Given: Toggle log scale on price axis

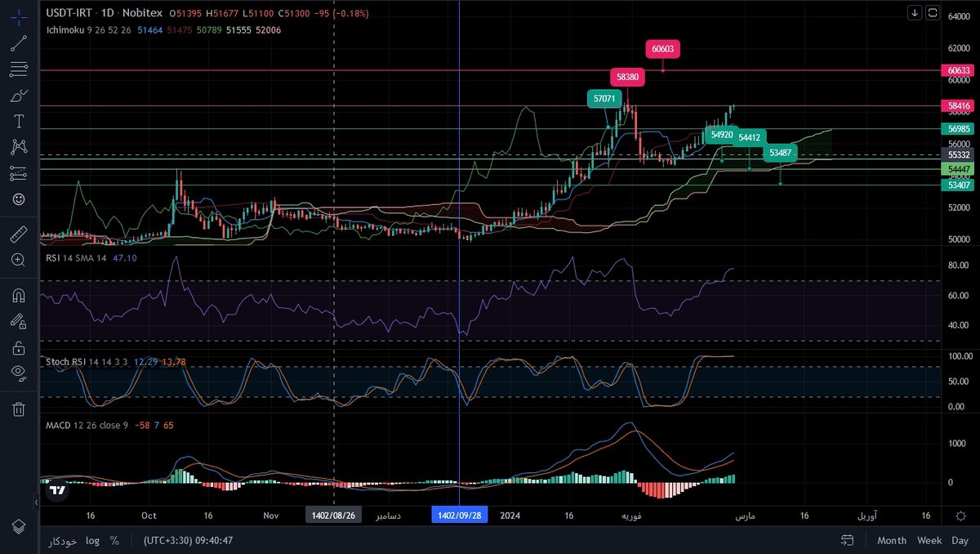Looking at the screenshot, I should 93,540.
